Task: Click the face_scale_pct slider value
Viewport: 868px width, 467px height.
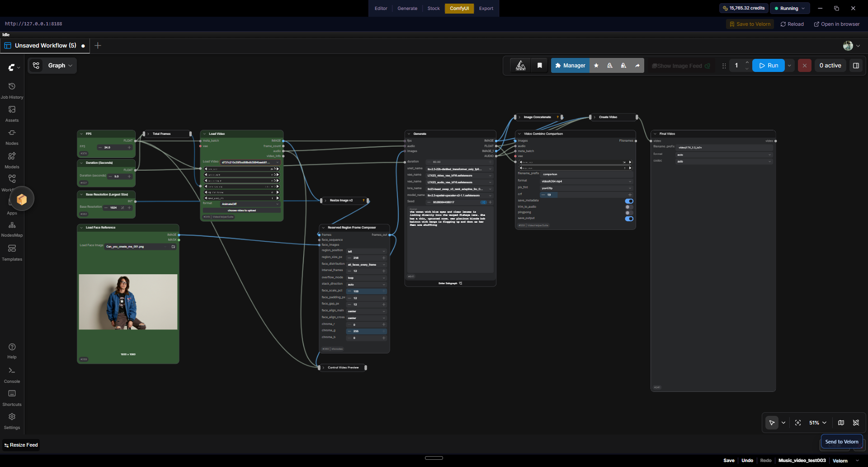Action: [x=367, y=291]
